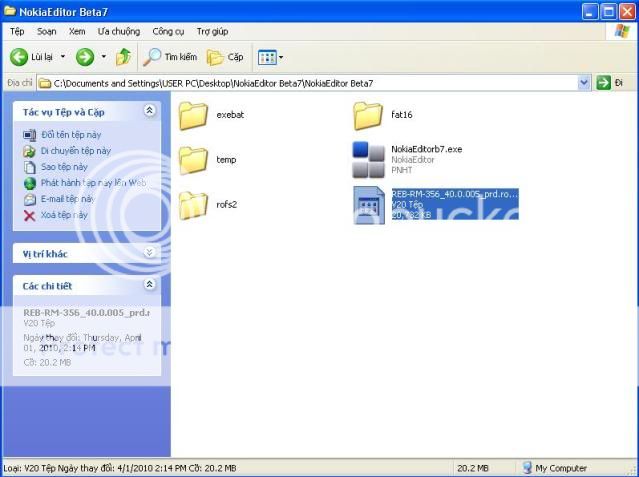
Task: Collapse the 'Tác vụ Tệp và Cặp' panel
Action: (x=149, y=112)
